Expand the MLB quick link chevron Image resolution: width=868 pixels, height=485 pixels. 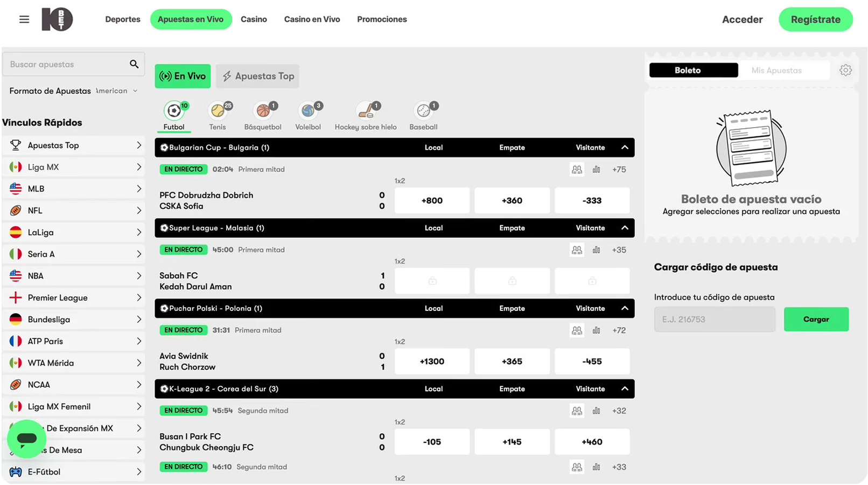[x=139, y=189]
